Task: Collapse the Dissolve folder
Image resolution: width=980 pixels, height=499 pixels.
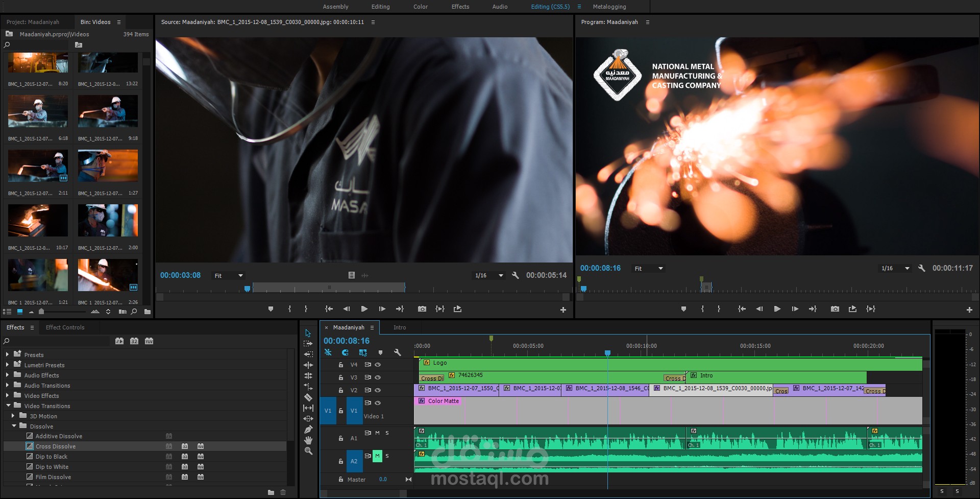Action: tap(14, 426)
